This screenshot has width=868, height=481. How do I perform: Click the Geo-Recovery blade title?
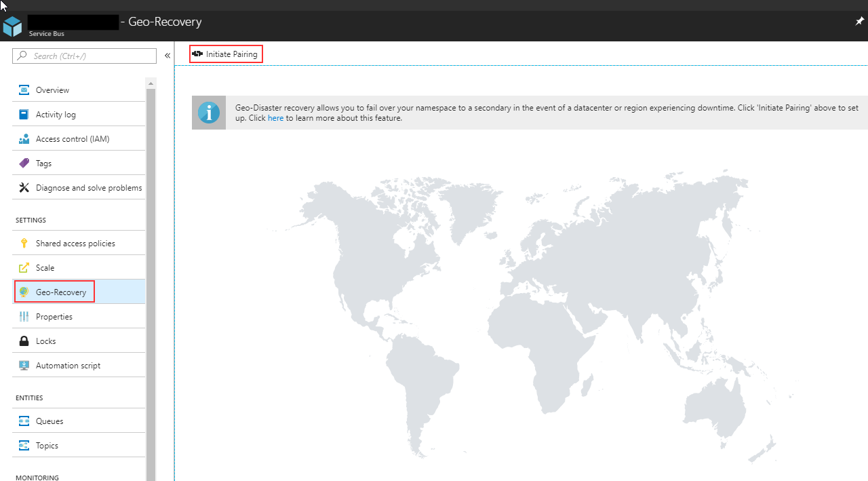[x=165, y=22]
